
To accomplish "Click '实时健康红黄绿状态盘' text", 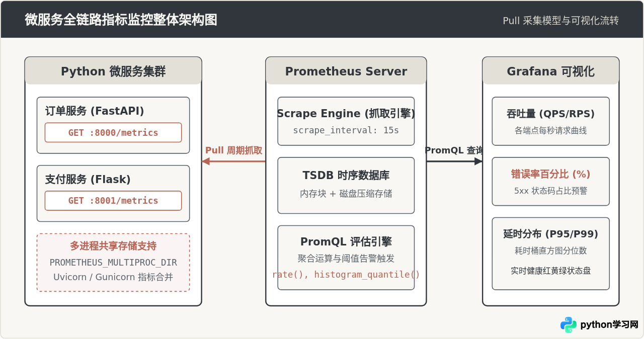I will (551, 271).
